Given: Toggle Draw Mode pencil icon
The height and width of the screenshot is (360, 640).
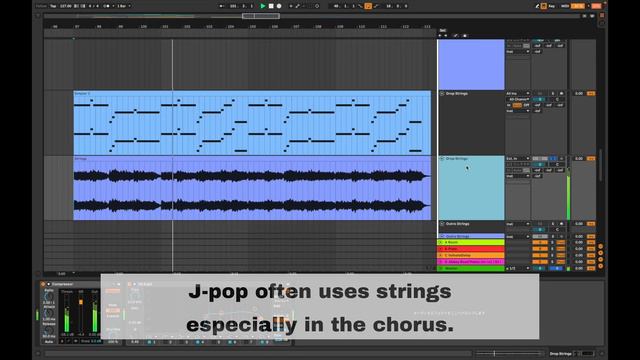Looking at the screenshot, I should point(538,6).
